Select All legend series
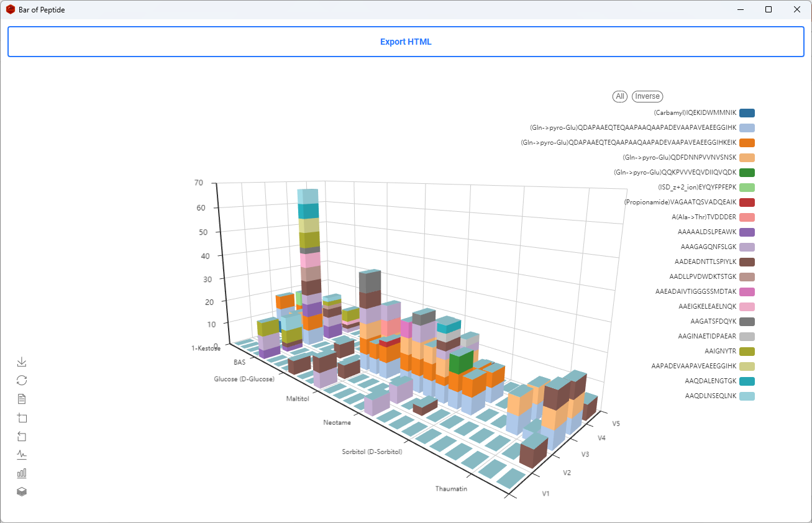Viewport: 812px width, 523px height. point(619,96)
